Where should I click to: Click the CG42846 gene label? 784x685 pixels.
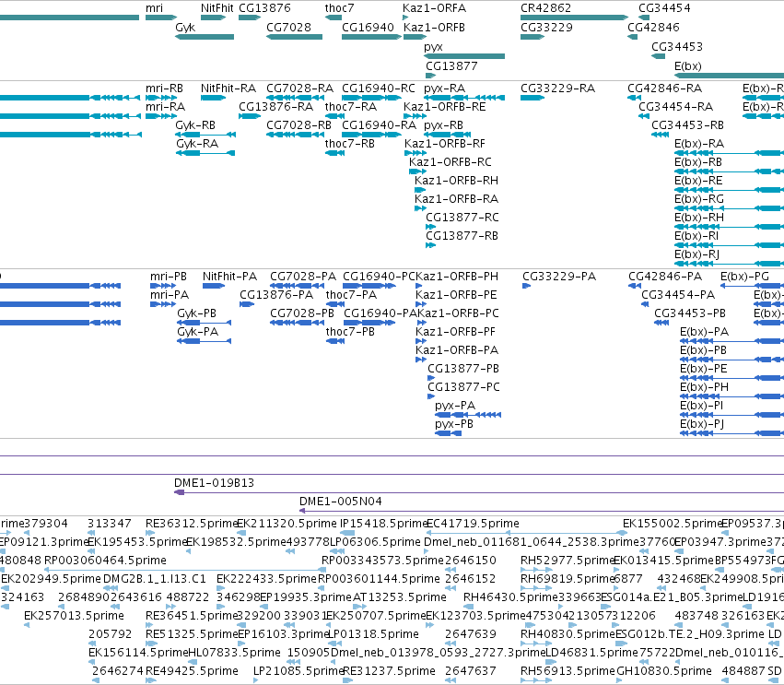coord(653,28)
